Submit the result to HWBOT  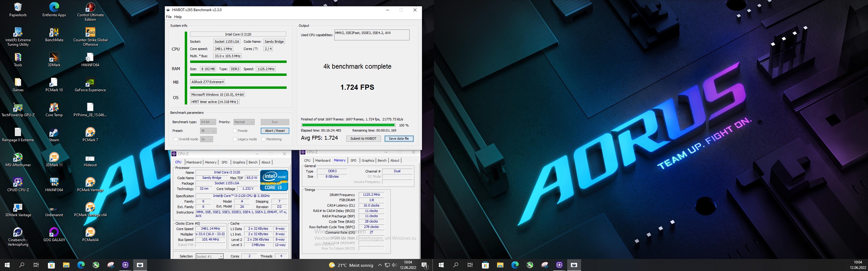point(363,139)
